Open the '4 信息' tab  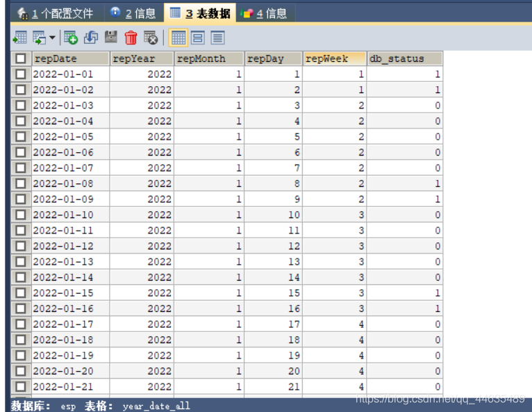click(x=264, y=14)
